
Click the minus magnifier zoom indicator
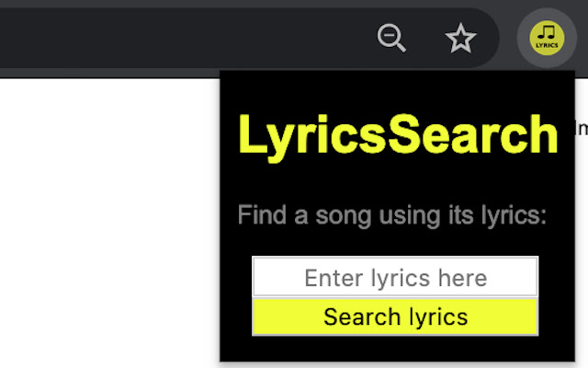point(392,38)
